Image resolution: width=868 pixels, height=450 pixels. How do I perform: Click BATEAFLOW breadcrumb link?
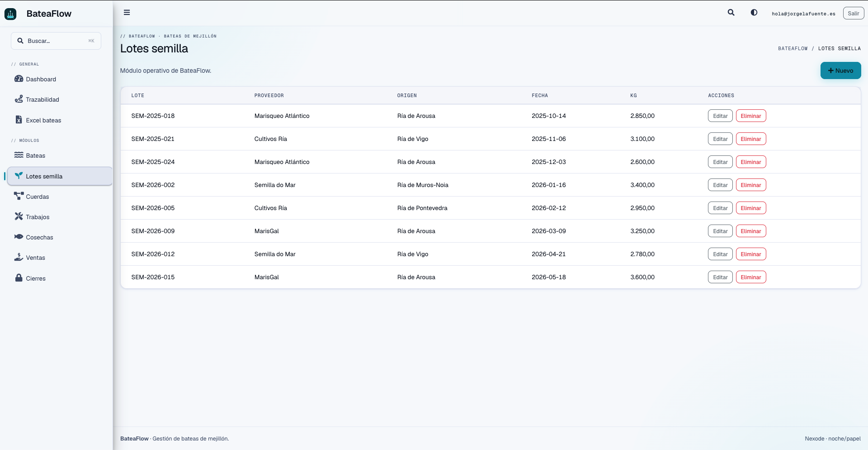tap(793, 48)
